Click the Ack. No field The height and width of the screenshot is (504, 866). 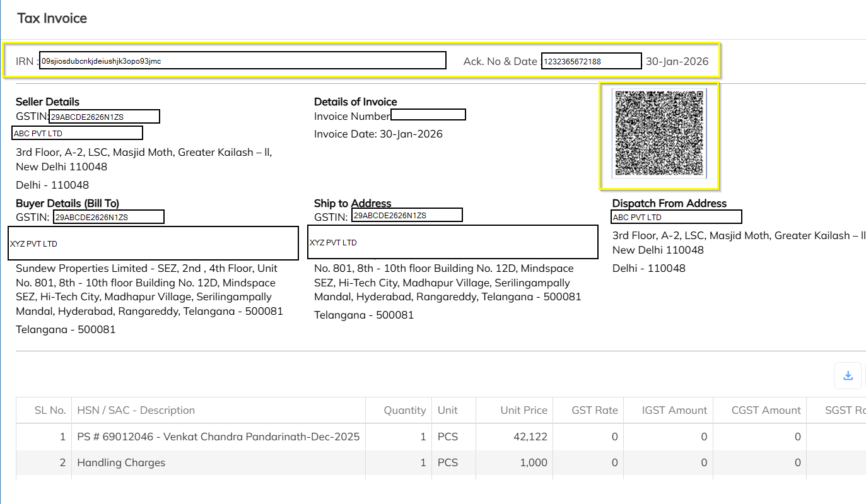(x=591, y=61)
